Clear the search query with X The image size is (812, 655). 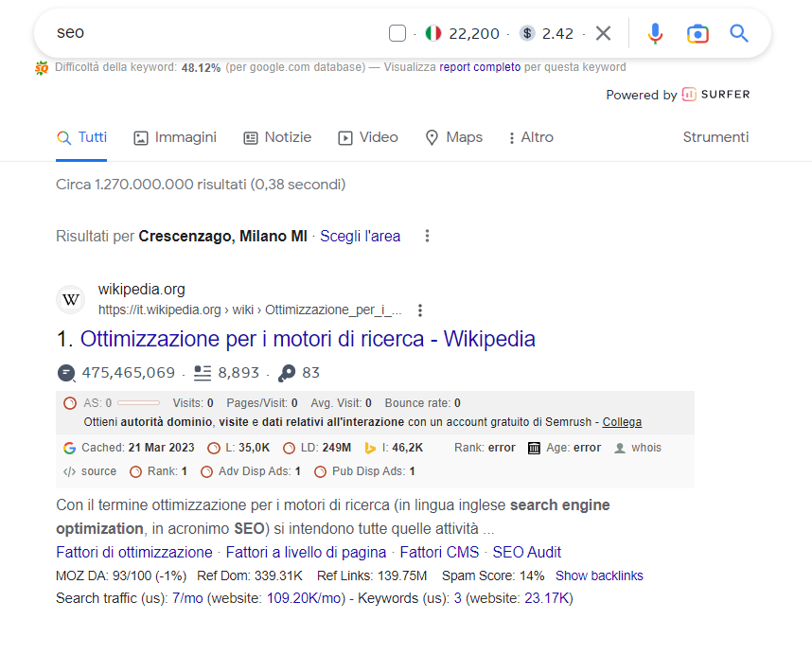click(603, 33)
